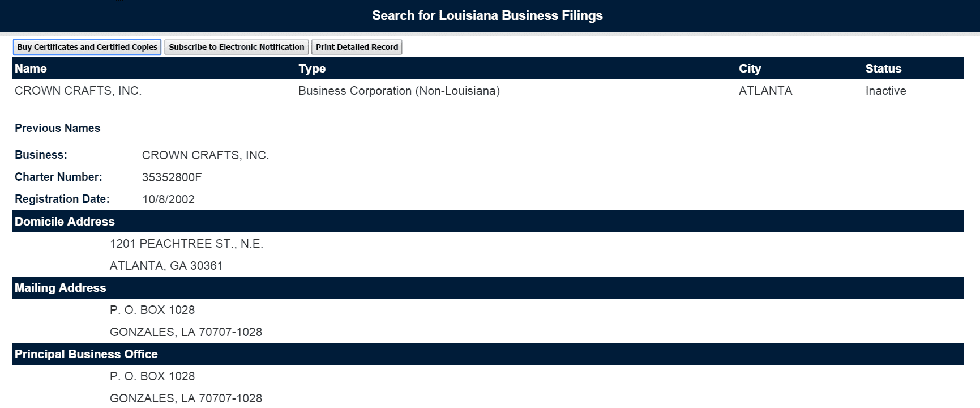Click P. O. BOX 1028 under Mailing Address
This screenshot has height=408, width=980.
tap(152, 310)
